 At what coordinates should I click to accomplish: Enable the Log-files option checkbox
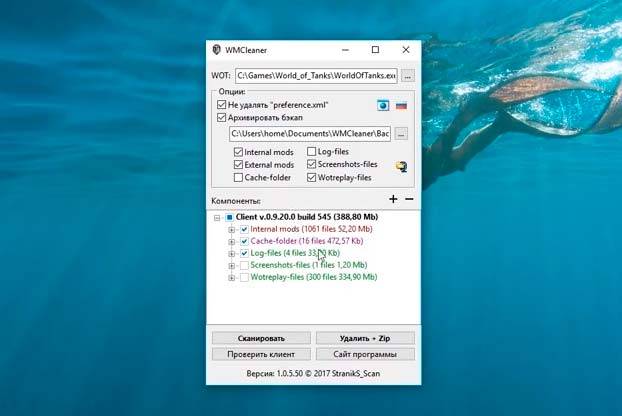point(310,151)
